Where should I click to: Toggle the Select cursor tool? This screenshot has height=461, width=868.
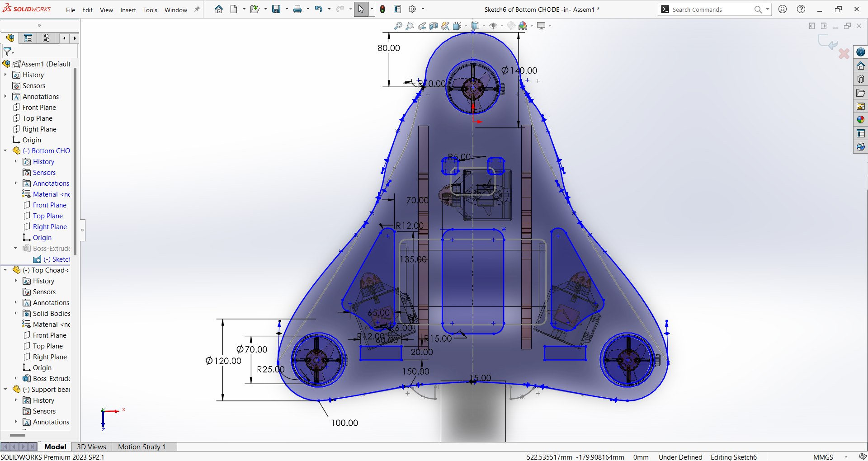pos(361,9)
